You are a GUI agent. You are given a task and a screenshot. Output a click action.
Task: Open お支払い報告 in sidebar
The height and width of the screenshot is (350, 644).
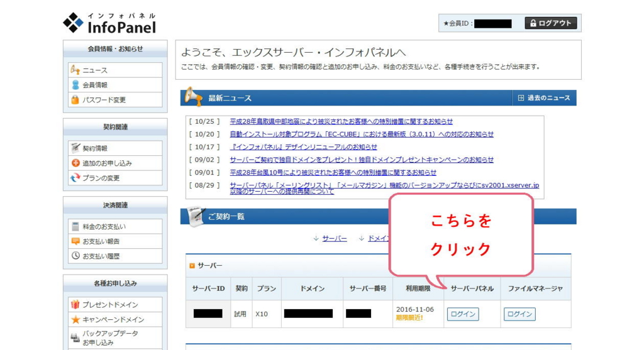pos(115,241)
